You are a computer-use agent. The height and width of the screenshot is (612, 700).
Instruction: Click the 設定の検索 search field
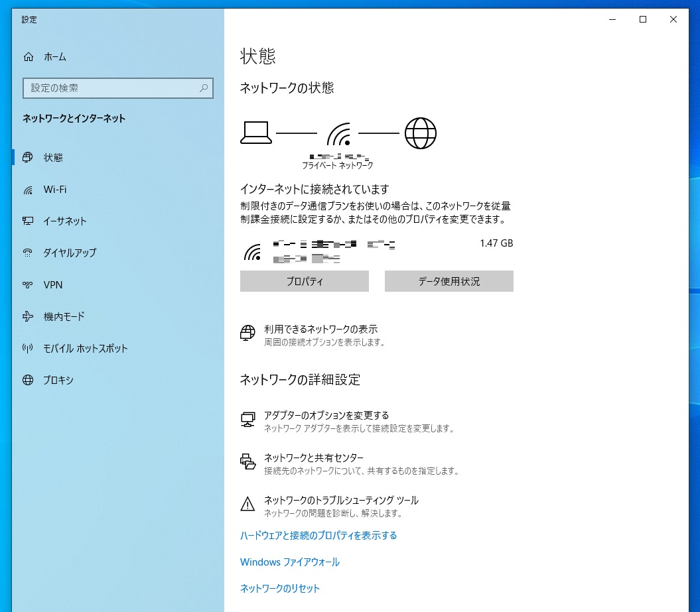pos(109,88)
